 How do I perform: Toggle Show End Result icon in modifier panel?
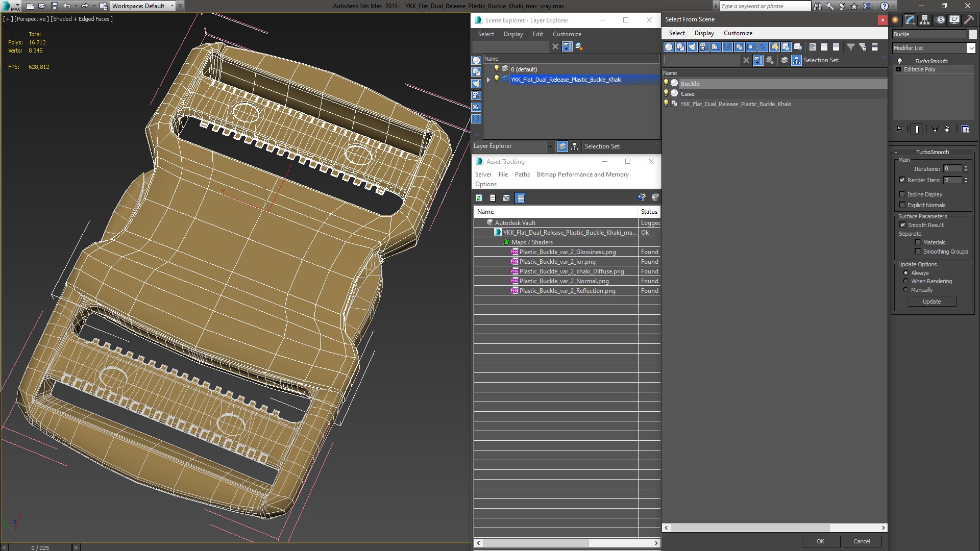pos(917,129)
